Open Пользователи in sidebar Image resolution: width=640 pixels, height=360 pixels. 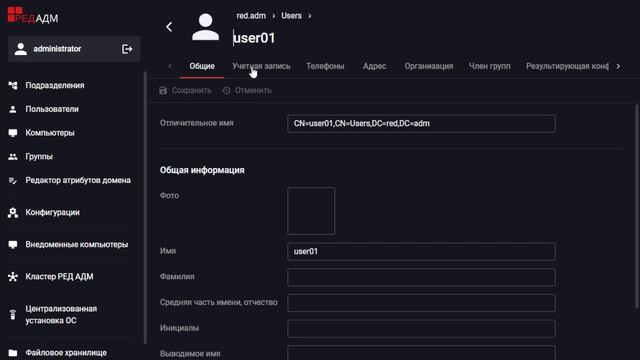[52, 109]
